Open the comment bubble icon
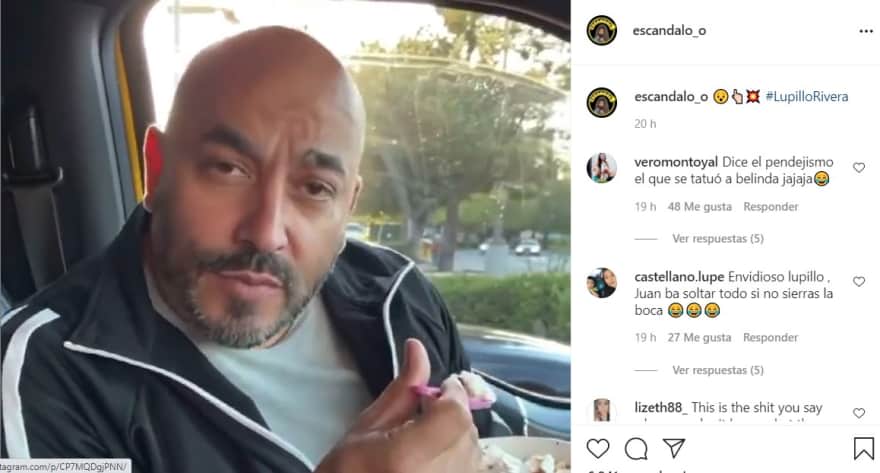Image resolution: width=880 pixels, height=473 pixels. click(x=636, y=449)
